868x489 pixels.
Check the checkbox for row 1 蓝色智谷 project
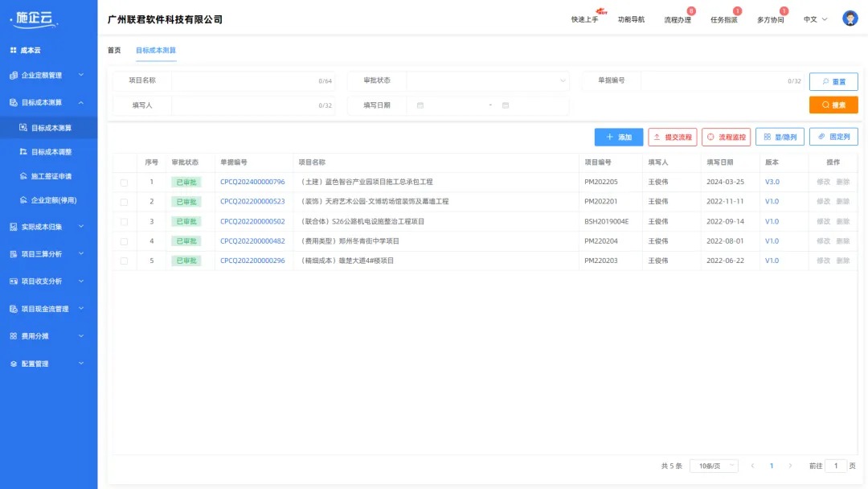coord(125,182)
